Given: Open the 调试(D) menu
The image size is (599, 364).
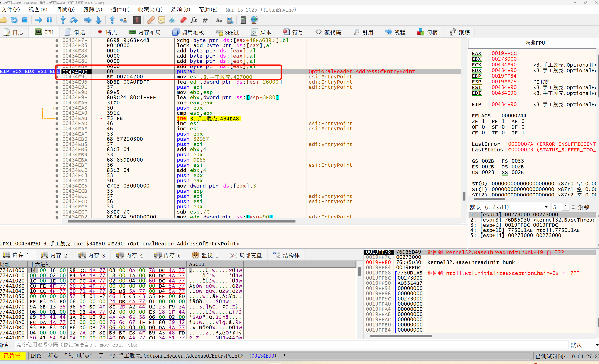Looking at the screenshot, I should click(x=65, y=10).
